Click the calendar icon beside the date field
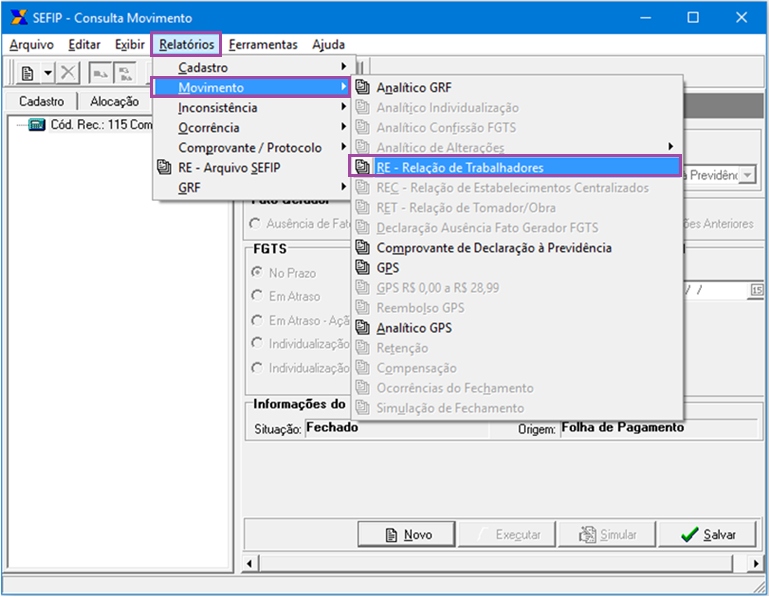This screenshot has height=597, width=769. (x=757, y=290)
